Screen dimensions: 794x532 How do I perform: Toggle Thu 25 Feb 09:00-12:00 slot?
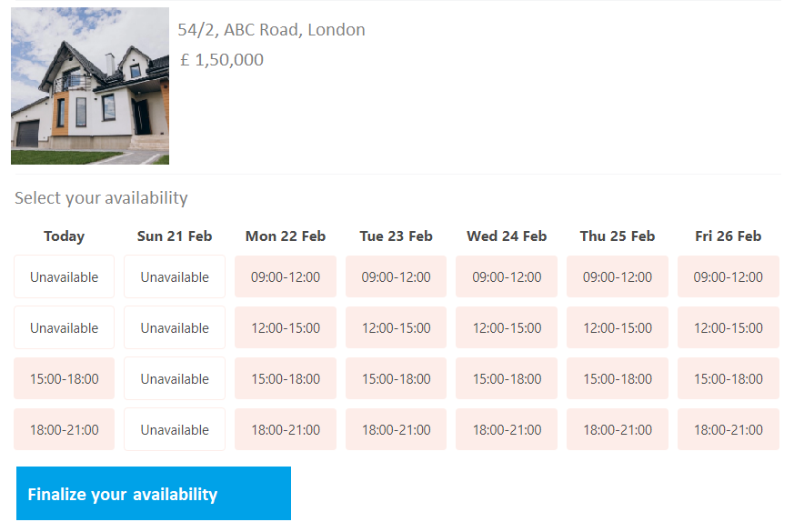tap(618, 276)
